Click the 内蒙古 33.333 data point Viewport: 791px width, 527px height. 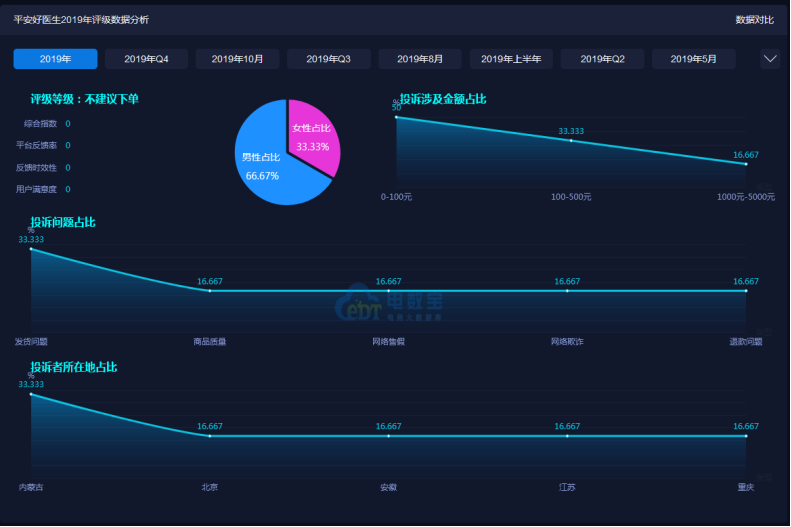[x=31, y=394]
